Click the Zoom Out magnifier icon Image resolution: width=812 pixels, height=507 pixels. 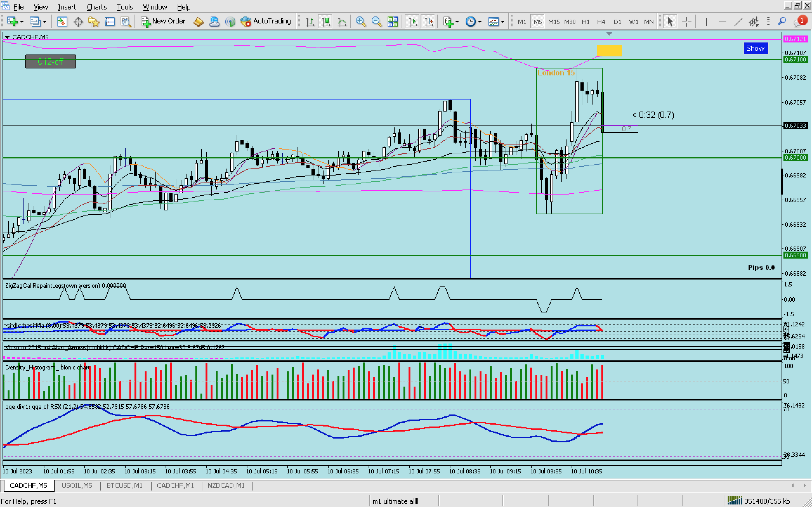[377, 22]
